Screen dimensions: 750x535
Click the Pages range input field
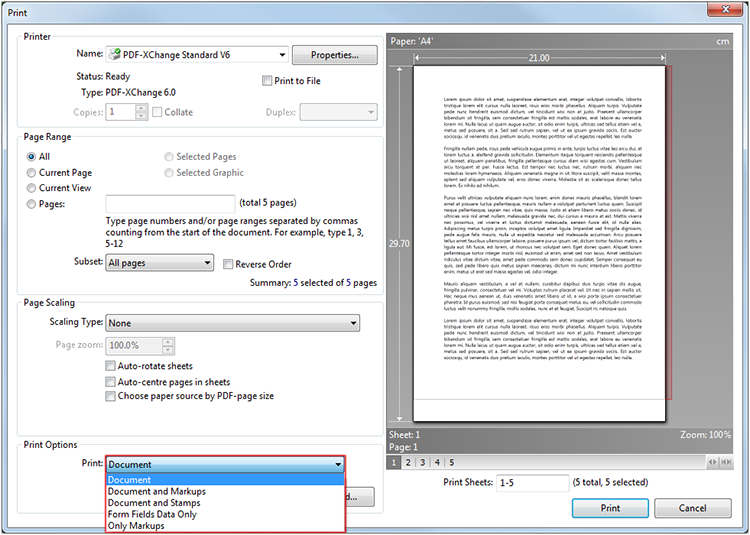pos(170,204)
